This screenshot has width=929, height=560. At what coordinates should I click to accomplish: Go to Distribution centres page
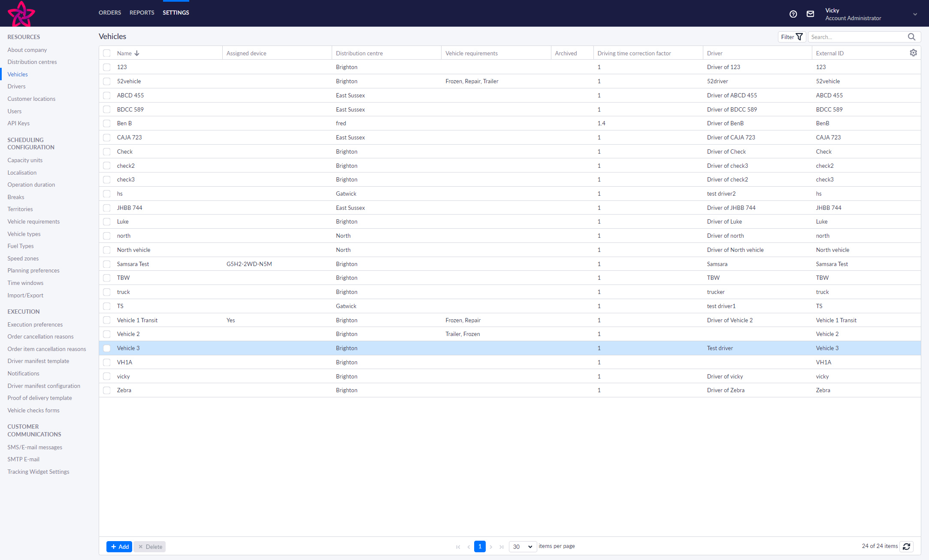tap(32, 62)
